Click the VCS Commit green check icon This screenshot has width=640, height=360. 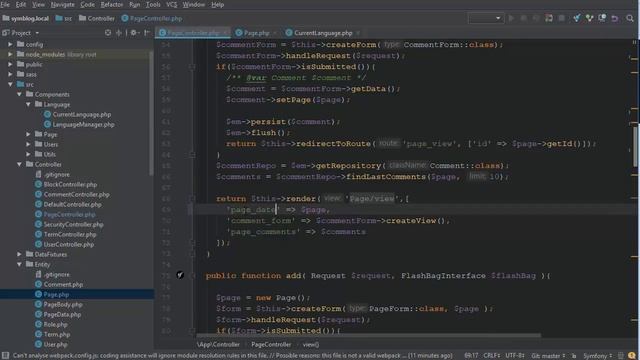(x=589, y=18)
